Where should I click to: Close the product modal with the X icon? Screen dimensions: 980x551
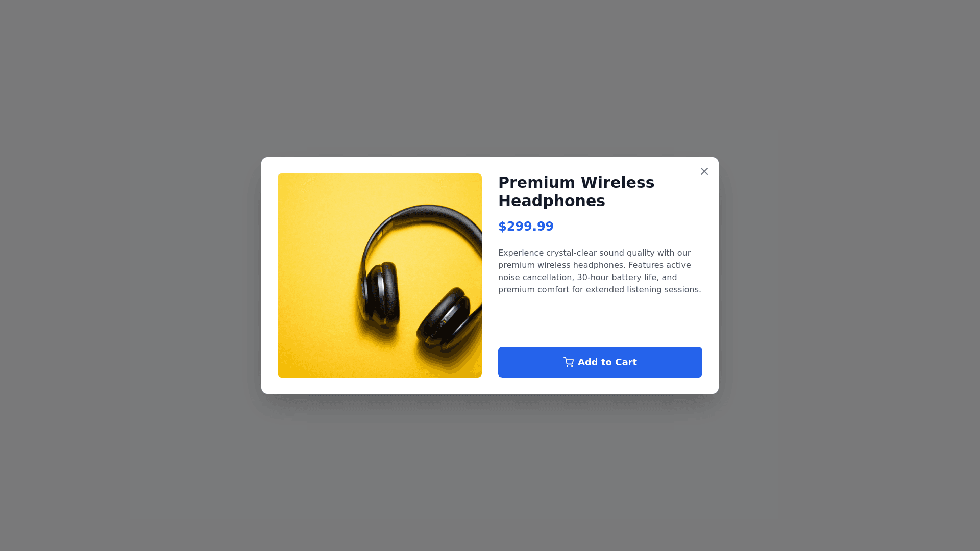coord(704,171)
